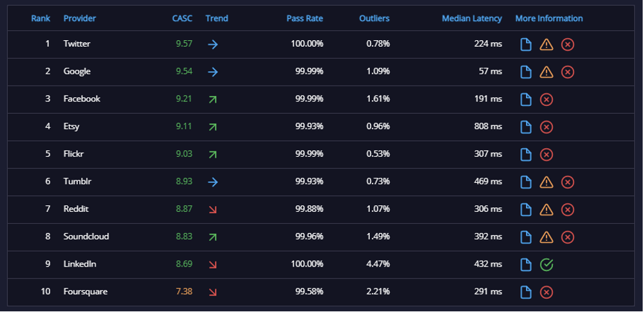Select the Facebook provider name
The width and height of the screenshot is (644, 312).
click(x=82, y=99)
